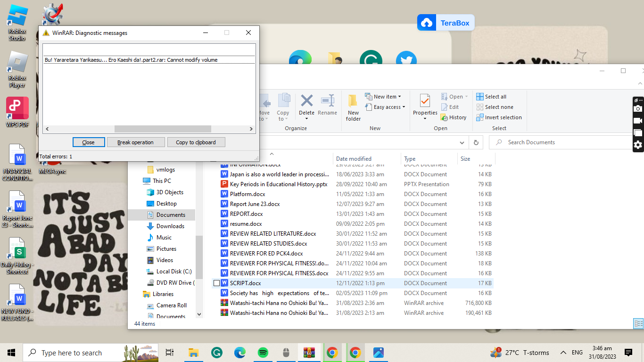Click the refresh button beside address bar

[x=476, y=142]
